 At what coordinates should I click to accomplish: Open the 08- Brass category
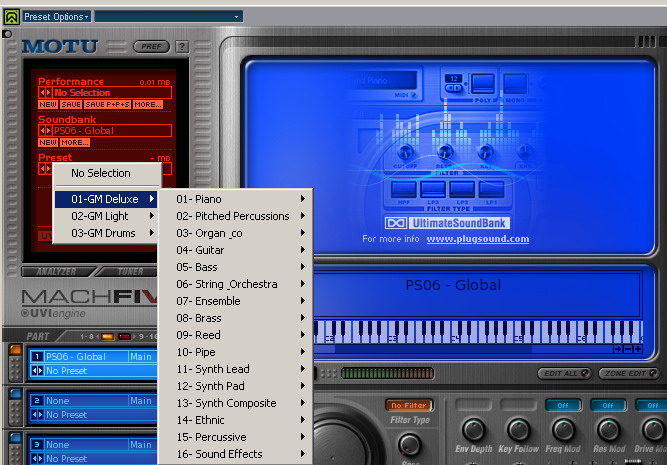tap(235, 318)
